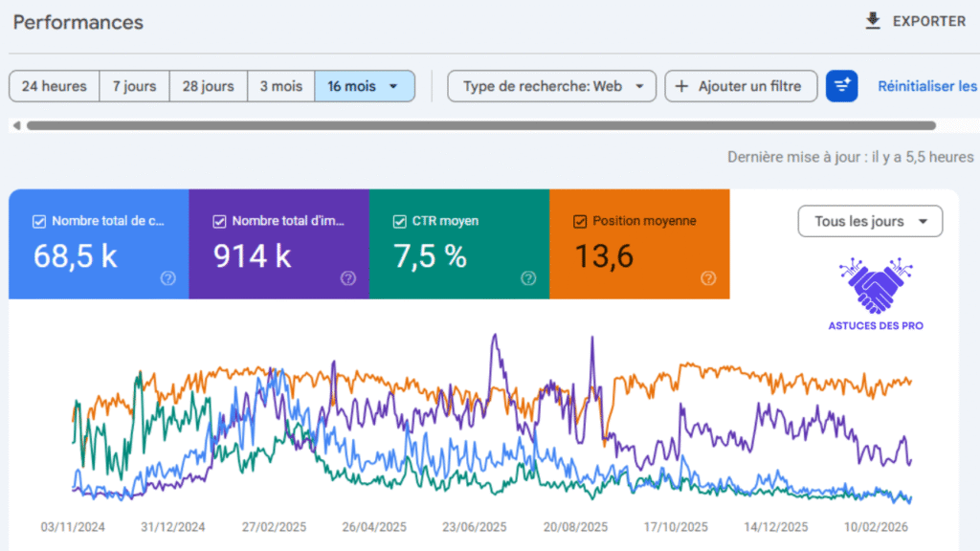Open the help icon on CTR moyen card
This screenshot has width=980, height=551.
527,278
